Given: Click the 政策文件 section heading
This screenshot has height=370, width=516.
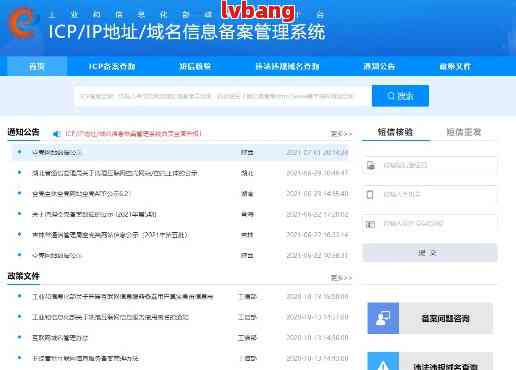Looking at the screenshot, I should pos(23,276).
